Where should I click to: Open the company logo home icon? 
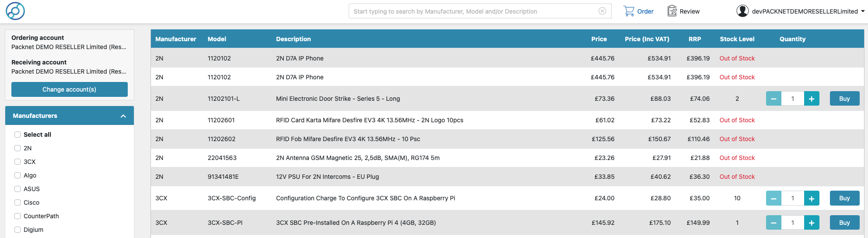[15, 11]
